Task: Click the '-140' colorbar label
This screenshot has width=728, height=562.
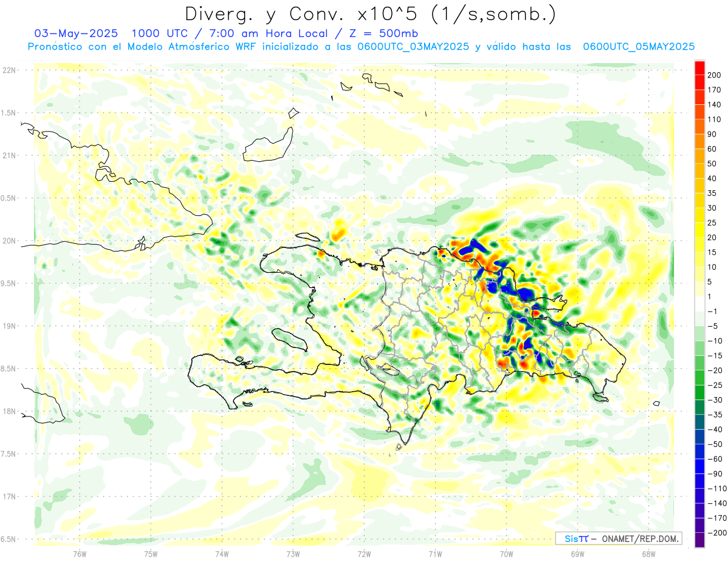Action: (718, 503)
